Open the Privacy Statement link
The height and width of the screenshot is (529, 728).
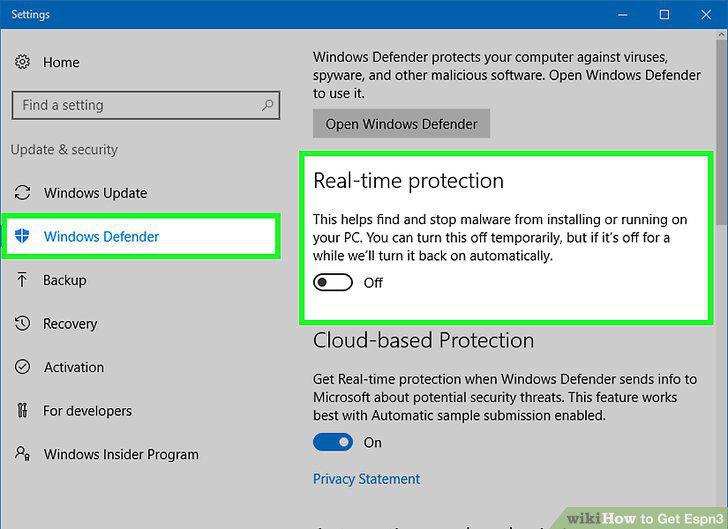[x=366, y=479]
